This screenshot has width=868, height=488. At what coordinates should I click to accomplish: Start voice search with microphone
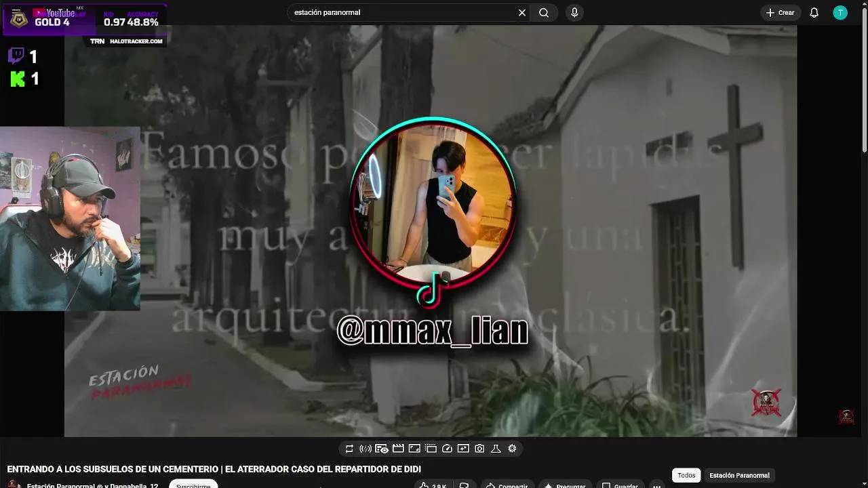pos(574,12)
